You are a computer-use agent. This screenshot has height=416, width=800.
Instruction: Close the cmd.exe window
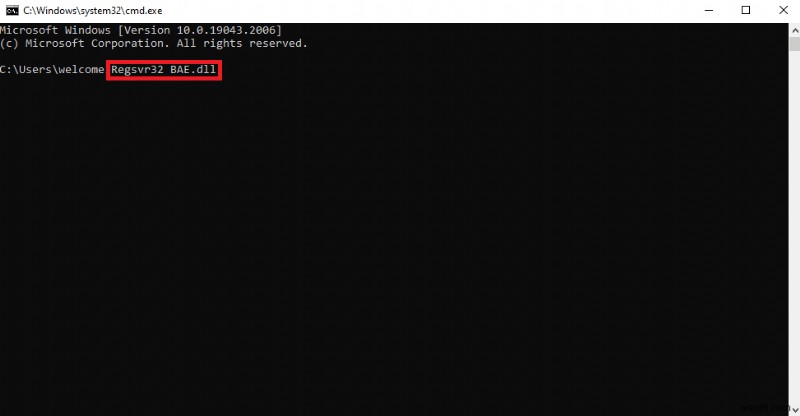(x=784, y=10)
